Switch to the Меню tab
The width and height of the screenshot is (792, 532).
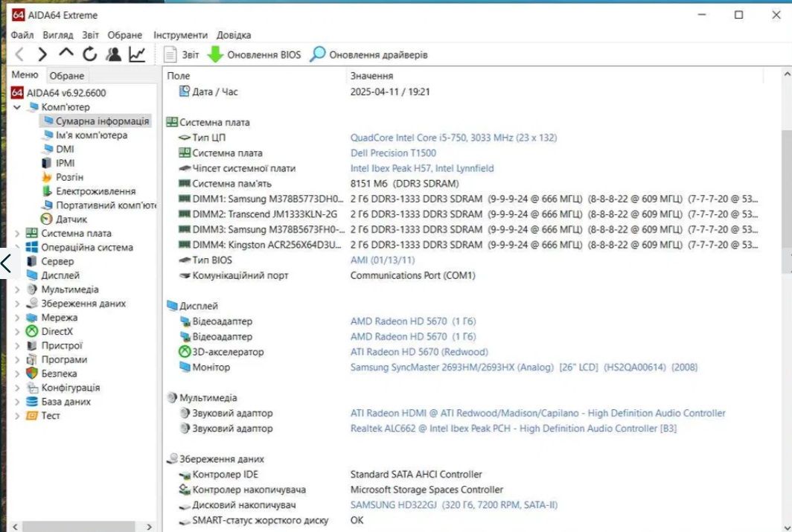(x=25, y=74)
